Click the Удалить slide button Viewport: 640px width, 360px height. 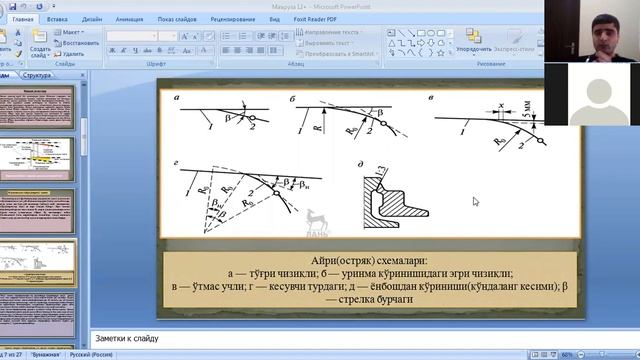pos(69,54)
